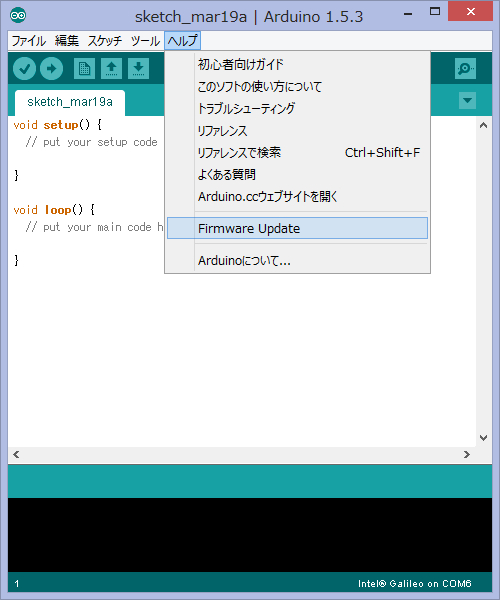Open the Serial Monitor magnifier icon

[465, 69]
